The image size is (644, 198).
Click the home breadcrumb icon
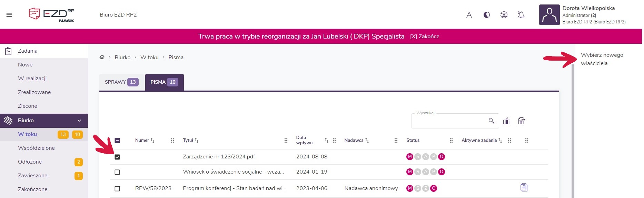click(102, 58)
